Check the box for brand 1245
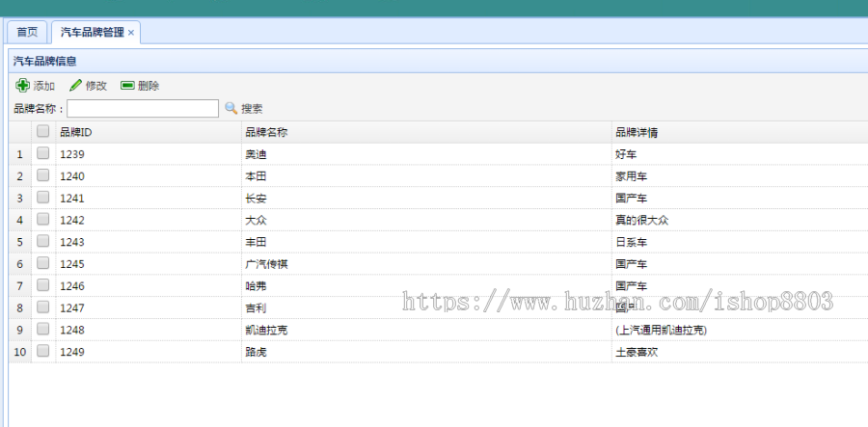 [x=42, y=263]
